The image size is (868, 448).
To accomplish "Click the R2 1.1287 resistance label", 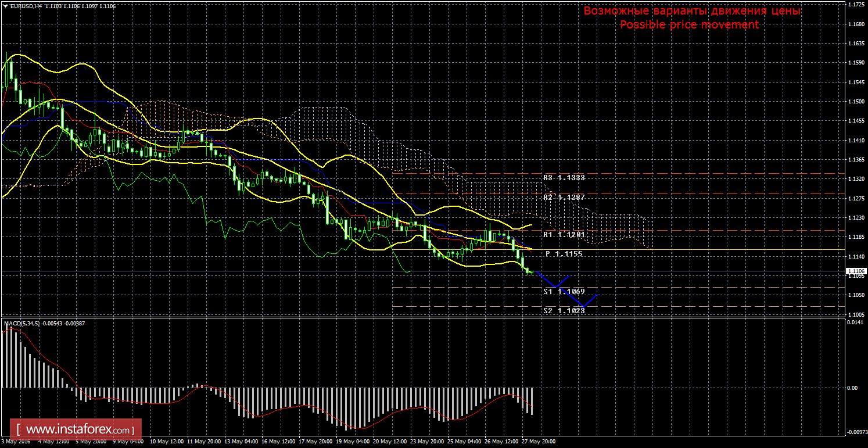I will point(564,198).
